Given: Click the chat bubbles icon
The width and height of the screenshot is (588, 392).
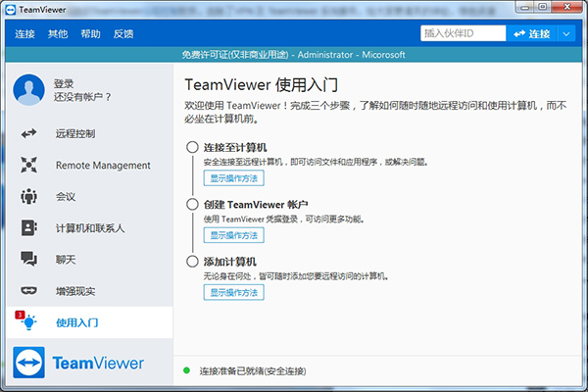Looking at the screenshot, I should click(x=28, y=259).
